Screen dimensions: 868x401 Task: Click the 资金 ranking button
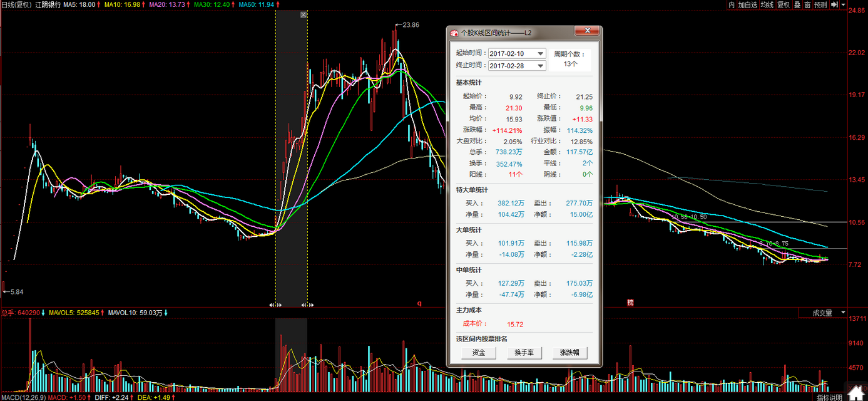pyautogui.click(x=478, y=353)
